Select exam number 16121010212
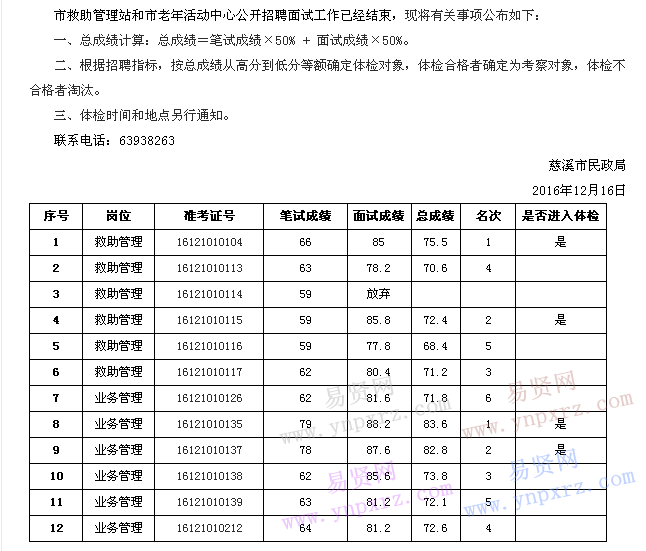The height and width of the screenshot is (551, 646). tap(209, 528)
